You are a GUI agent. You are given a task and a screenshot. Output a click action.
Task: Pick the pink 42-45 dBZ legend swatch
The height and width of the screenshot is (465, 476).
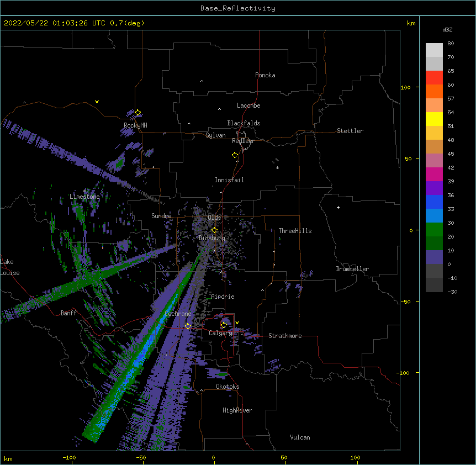click(434, 161)
